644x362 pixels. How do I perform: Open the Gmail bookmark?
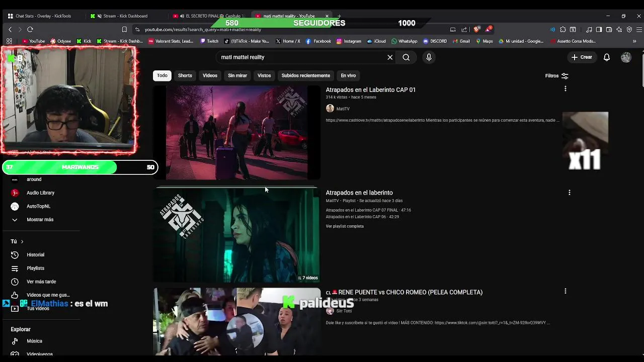point(461,41)
